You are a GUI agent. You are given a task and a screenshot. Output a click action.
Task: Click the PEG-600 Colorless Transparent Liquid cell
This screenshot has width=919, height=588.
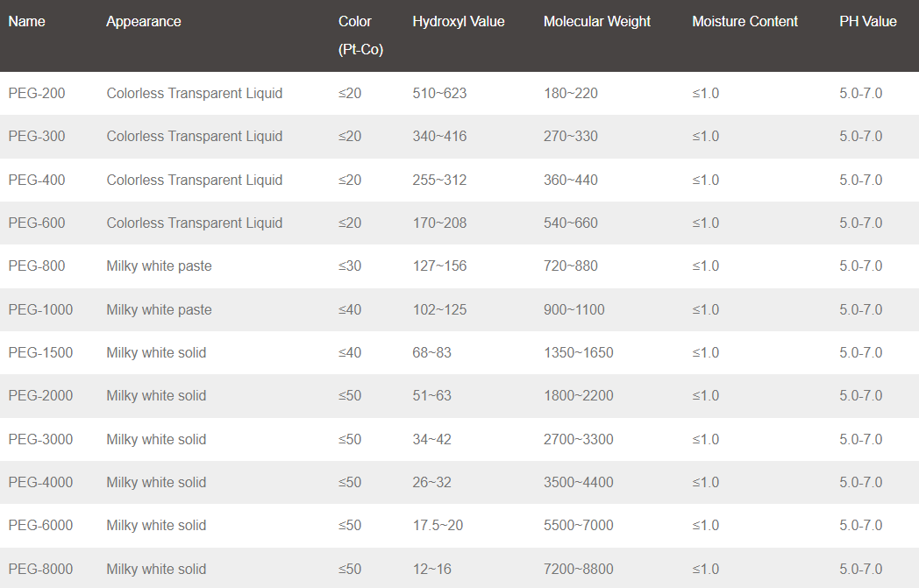click(x=195, y=223)
